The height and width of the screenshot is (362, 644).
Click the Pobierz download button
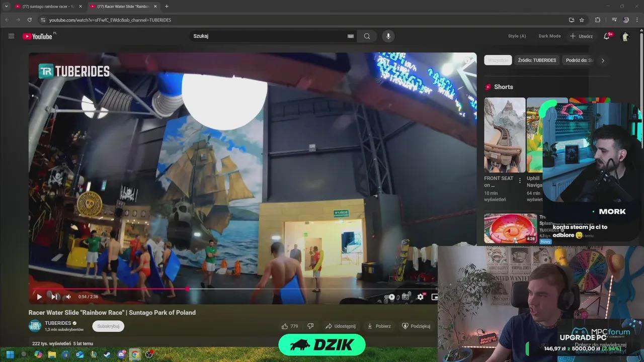point(379,326)
